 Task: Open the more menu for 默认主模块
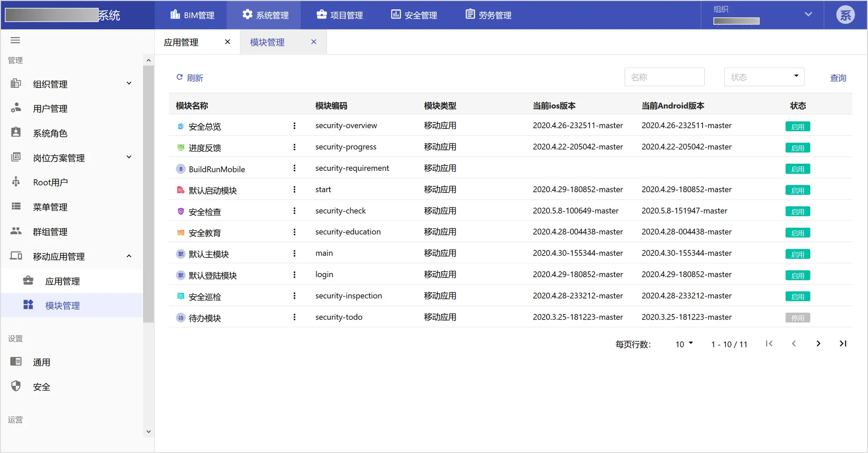coord(295,253)
